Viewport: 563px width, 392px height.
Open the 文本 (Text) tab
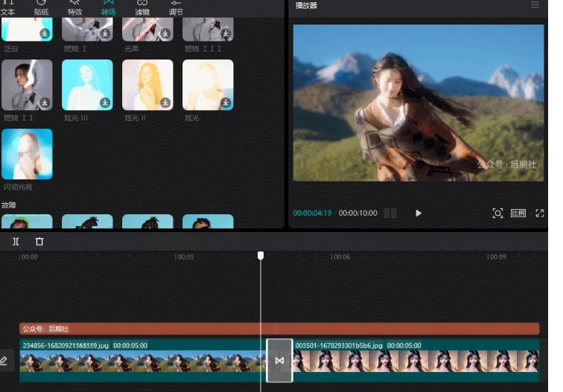click(8, 8)
